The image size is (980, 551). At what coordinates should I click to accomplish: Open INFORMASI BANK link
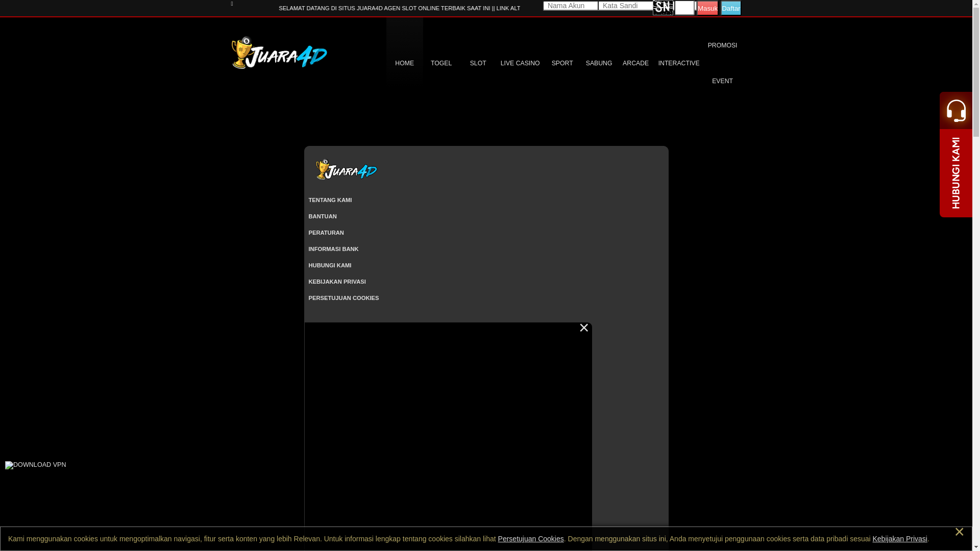click(333, 249)
